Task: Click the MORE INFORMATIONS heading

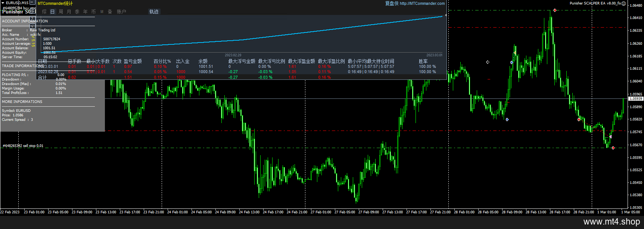Action: coord(22,102)
